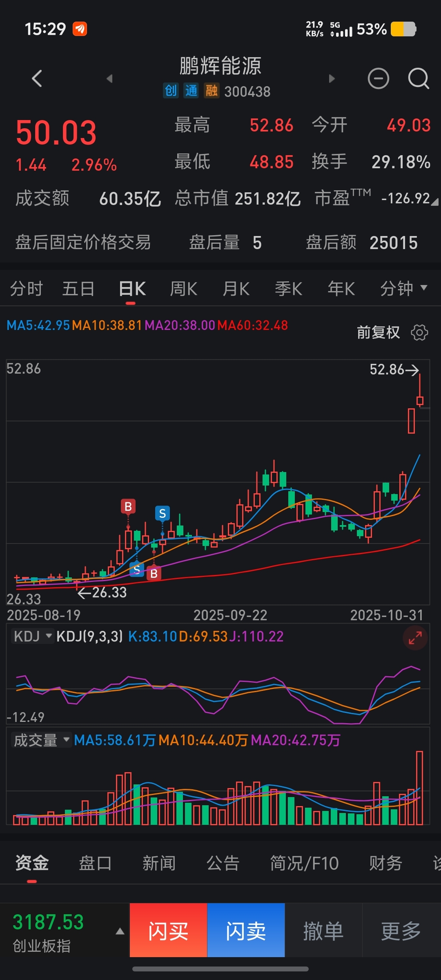This screenshot has height=980, width=441.
Task: Switch to 季K quarterly chart tab
Action: [288, 288]
